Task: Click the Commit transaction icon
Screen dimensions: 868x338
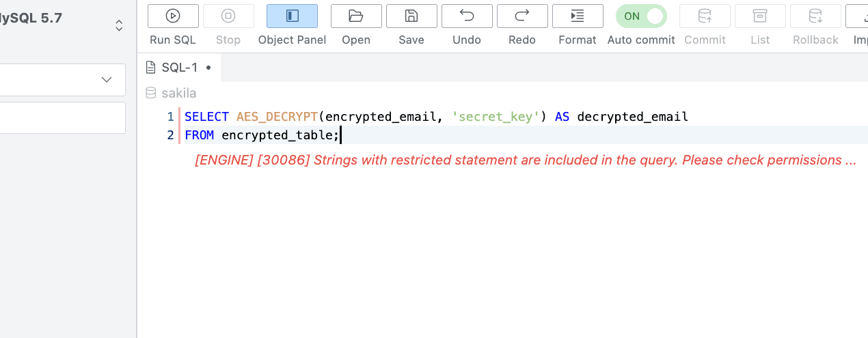Action: (705, 16)
